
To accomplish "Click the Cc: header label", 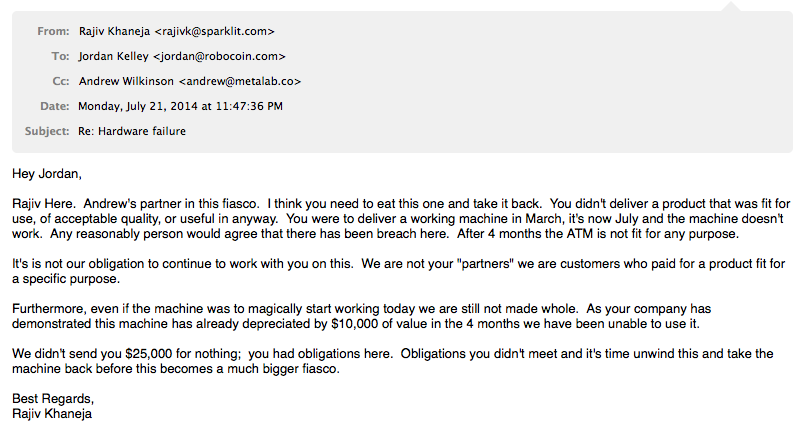I will point(60,81).
